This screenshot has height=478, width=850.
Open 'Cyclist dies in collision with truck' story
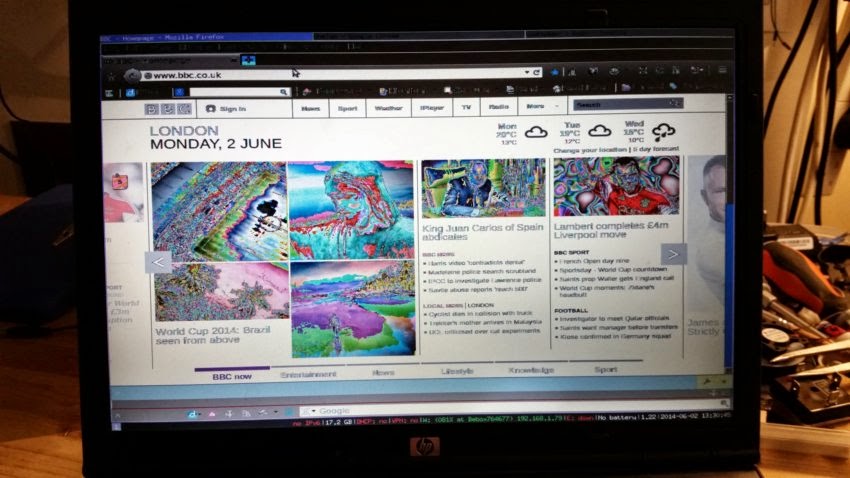[x=480, y=313]
